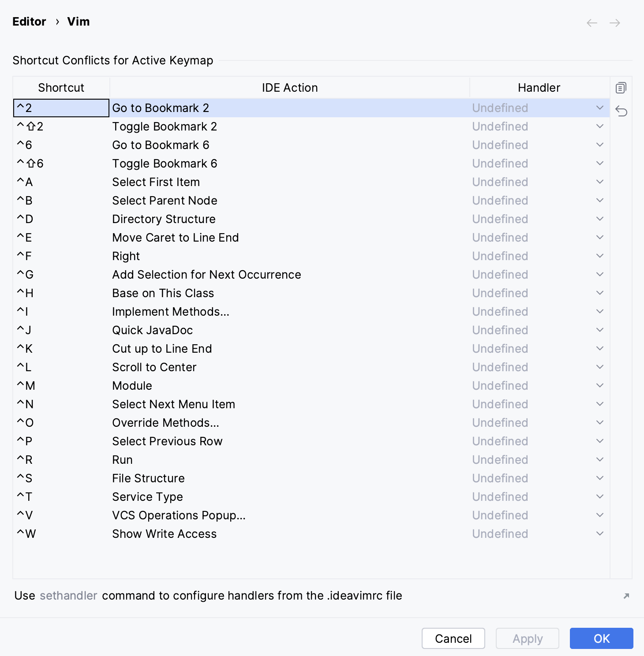Select the Base on This Class row
Viewport: 644px width, 656px height.
click(x=311, y=293)
